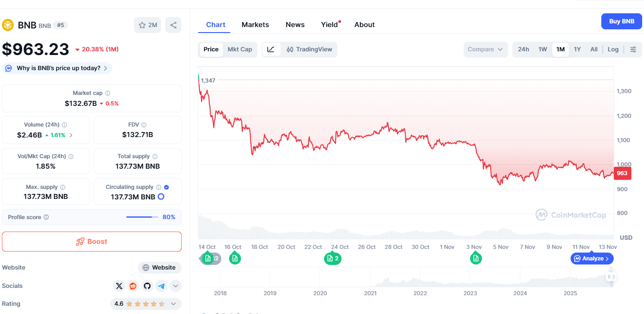Click the info icon beside Market cap

point(106,93)
